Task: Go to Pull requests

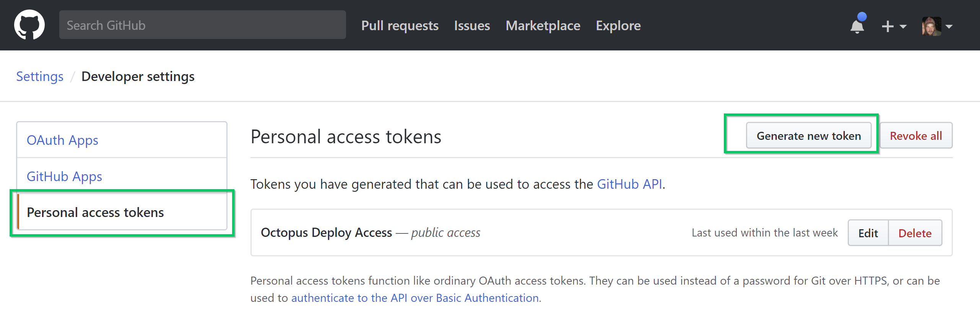Action: (x=400, y=26)
